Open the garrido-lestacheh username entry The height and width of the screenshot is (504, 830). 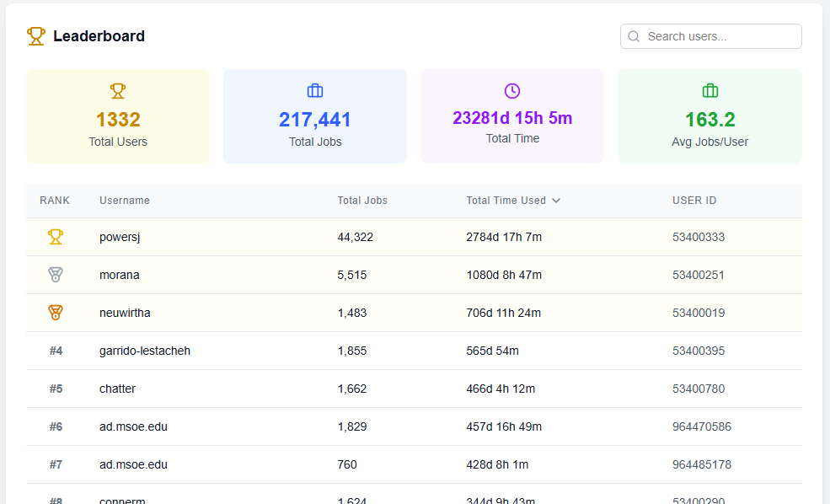click(145, 351)
